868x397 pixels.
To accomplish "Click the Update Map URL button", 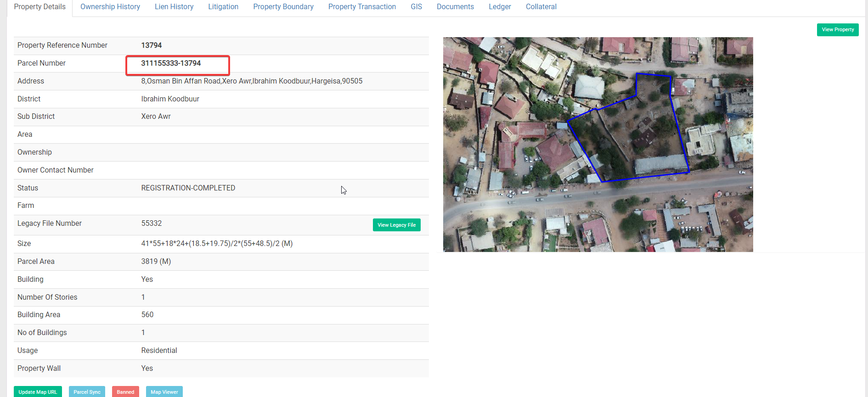I will coord(38,391).
